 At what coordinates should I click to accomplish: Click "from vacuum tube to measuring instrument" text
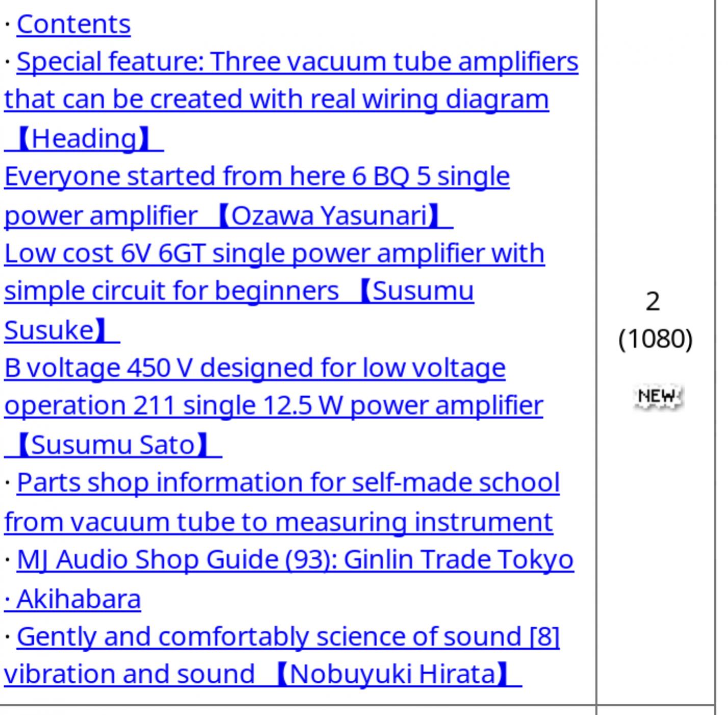click(x=278, y=522)
